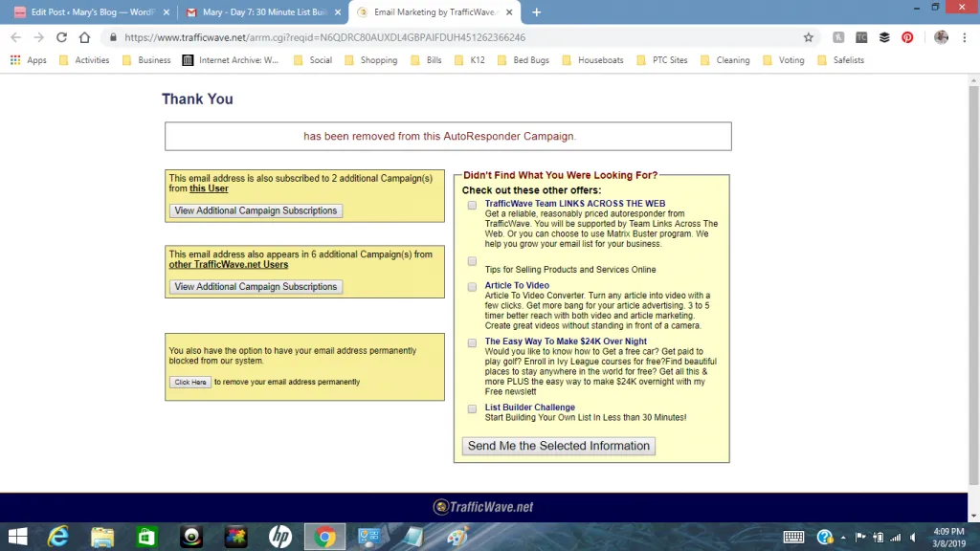Follow the 'this User' link
This screenshot has width=980, height=551.
[209, 188]
